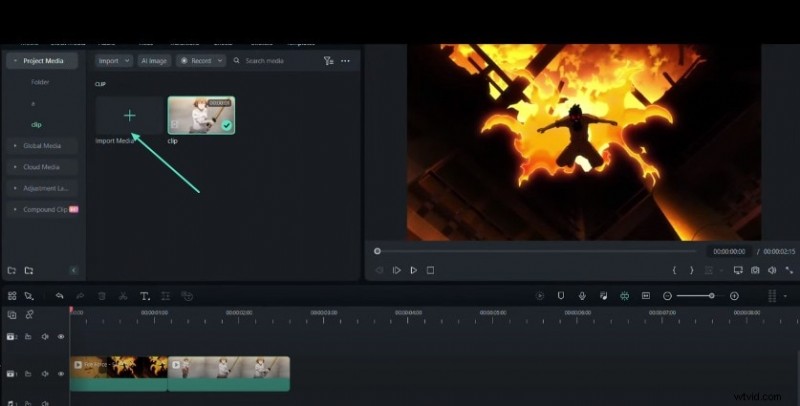Open the sticker/face icon in timeline toolbar

click(x=187, y=296)
